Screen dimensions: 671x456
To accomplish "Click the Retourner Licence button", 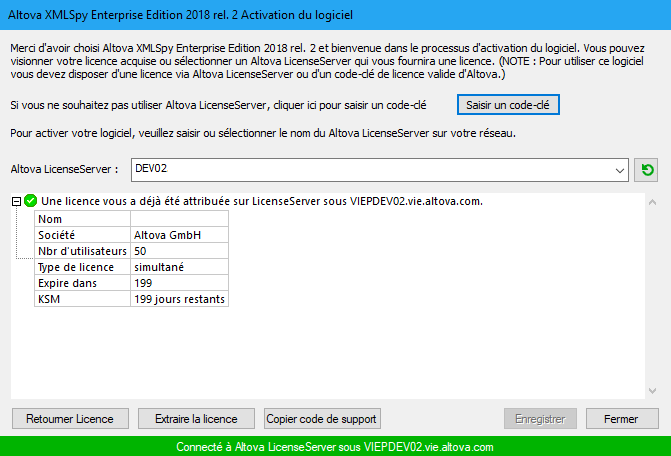I will [70, 419].
